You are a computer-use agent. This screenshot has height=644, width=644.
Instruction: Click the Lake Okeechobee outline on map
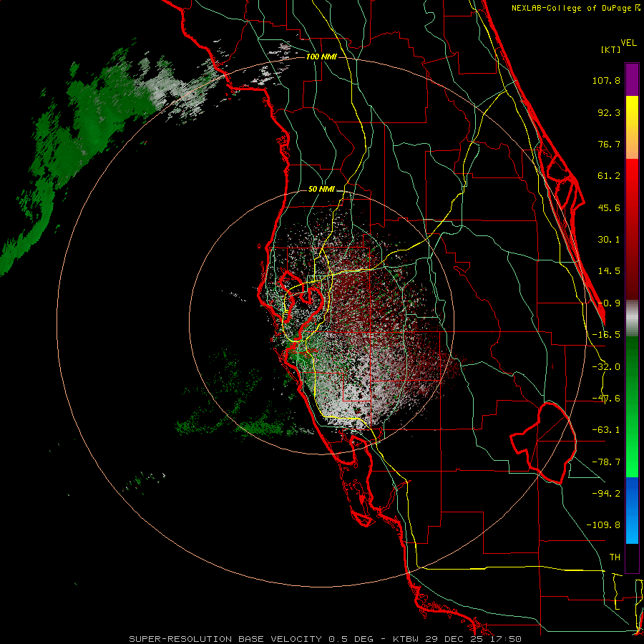pos(543,443)
